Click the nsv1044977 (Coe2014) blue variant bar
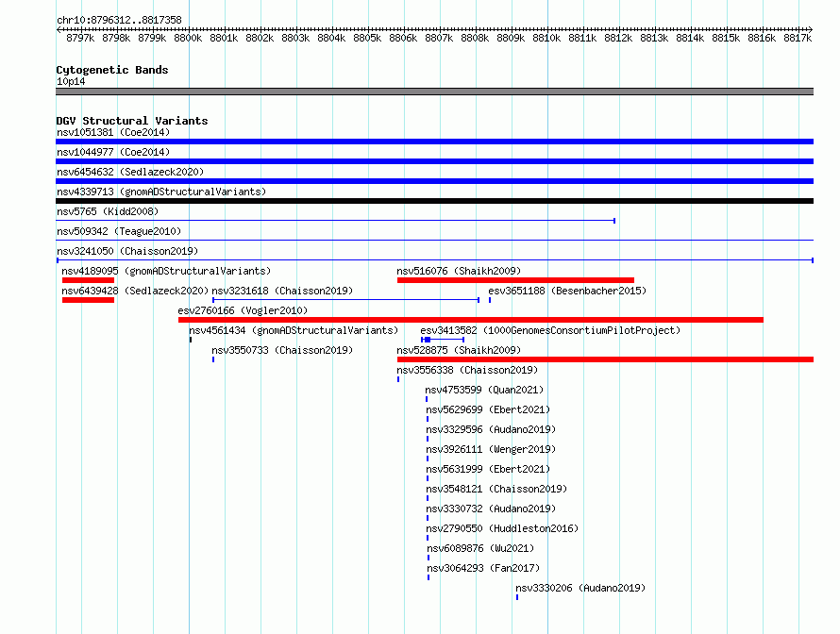Screen dimensions: 840x634 434,161
